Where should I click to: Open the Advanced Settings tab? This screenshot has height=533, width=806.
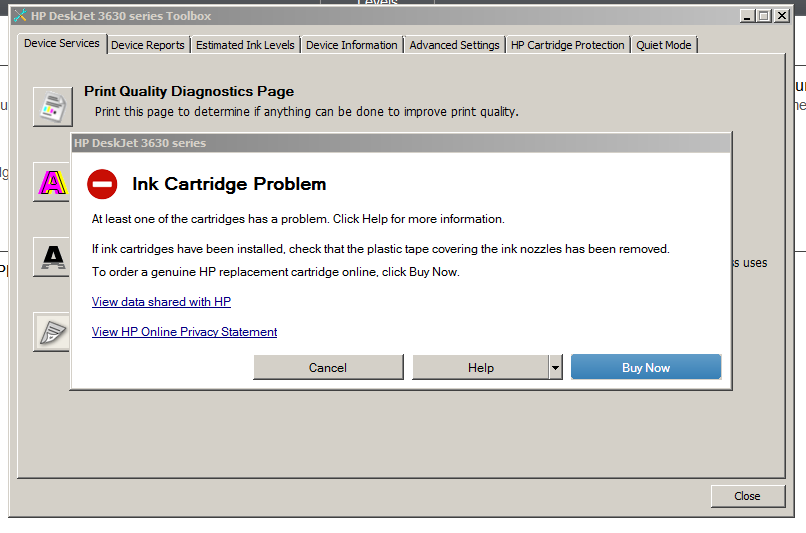pyautogui.click(x=454, y=45)
